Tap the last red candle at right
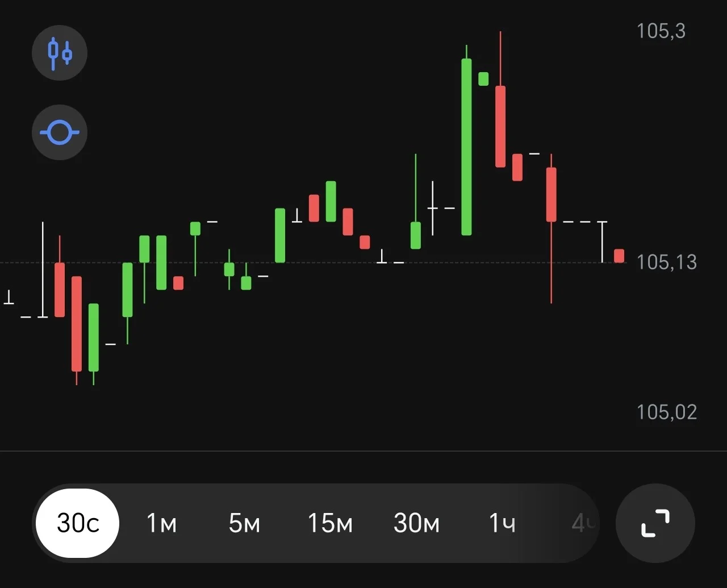 coord(619,256)
